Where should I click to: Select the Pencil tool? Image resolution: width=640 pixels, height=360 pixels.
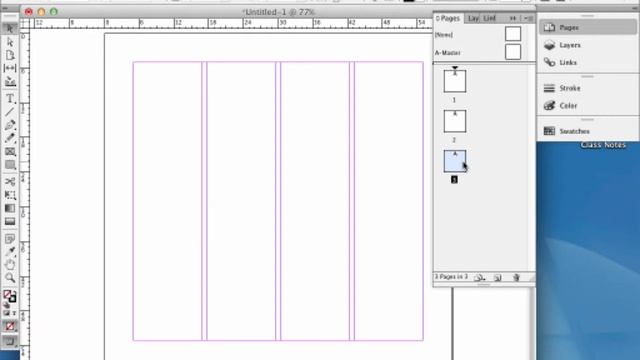click(10, 138)
